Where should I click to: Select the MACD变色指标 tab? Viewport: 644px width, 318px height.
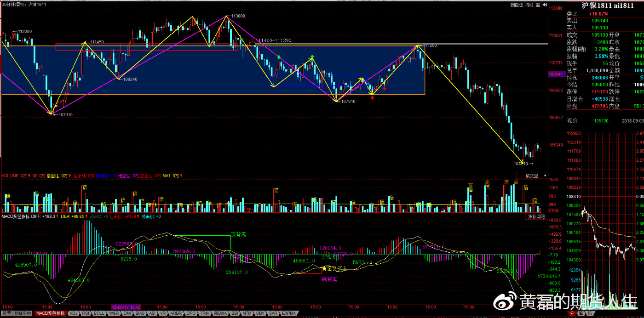(x=50, y=313)
